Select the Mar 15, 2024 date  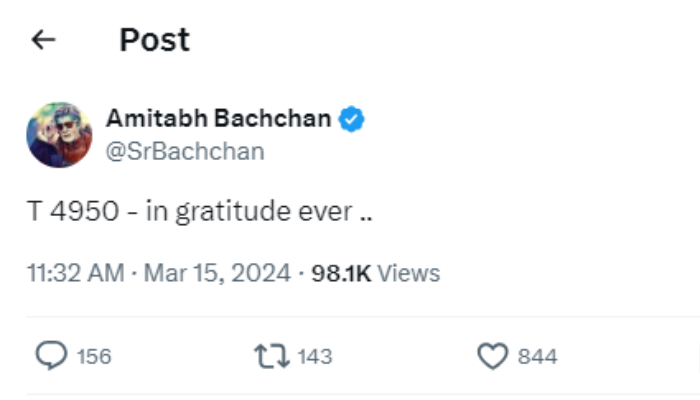[218, 273]
